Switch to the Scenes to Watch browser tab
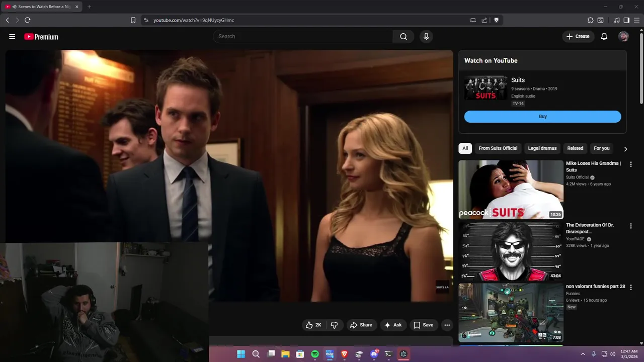Viewport: 644px width, 362px height. (42, 7)
